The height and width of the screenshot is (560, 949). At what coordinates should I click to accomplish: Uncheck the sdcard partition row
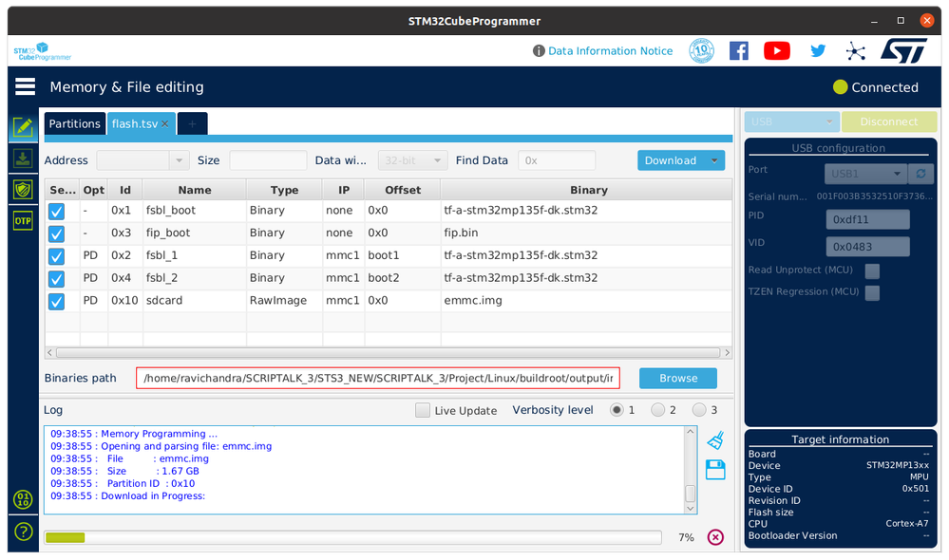point(56,301)
